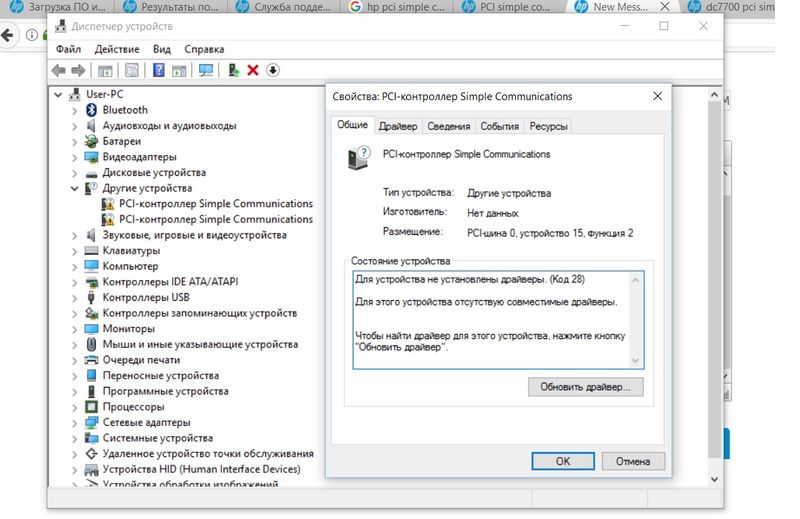Close the 'New Mess...' browser tab
This screenshot has height=519, width=800.
pos(665,7)
